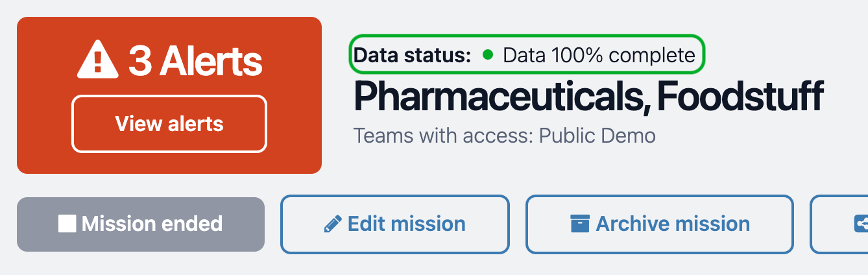Screen dimensions: 868x275
Task: Open the View alerts button
Action: 169,124
